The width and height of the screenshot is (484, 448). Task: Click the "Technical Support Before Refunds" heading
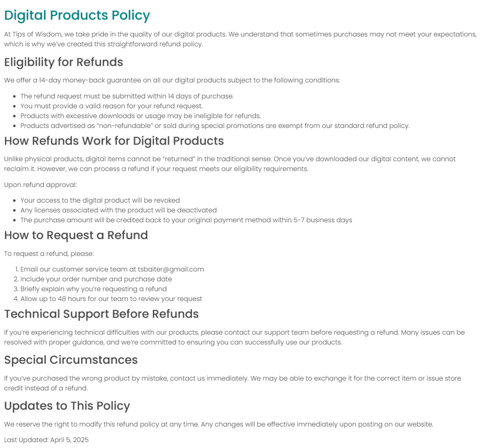101,314
